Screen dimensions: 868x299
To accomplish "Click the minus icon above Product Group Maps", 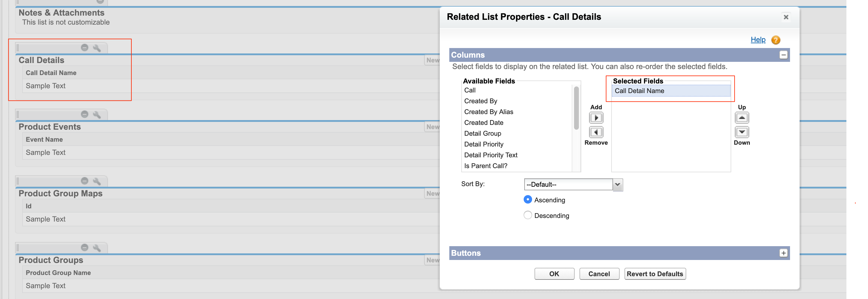I will [85, 181].
